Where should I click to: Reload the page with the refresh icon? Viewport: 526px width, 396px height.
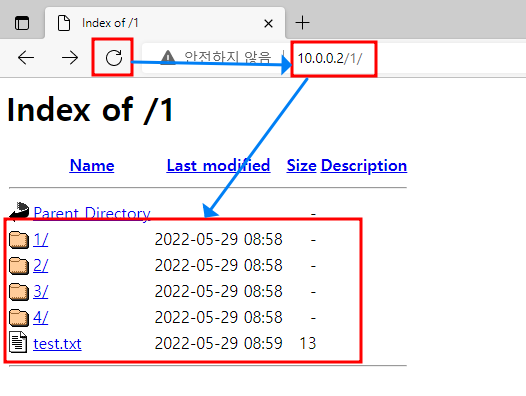(114, 58)
